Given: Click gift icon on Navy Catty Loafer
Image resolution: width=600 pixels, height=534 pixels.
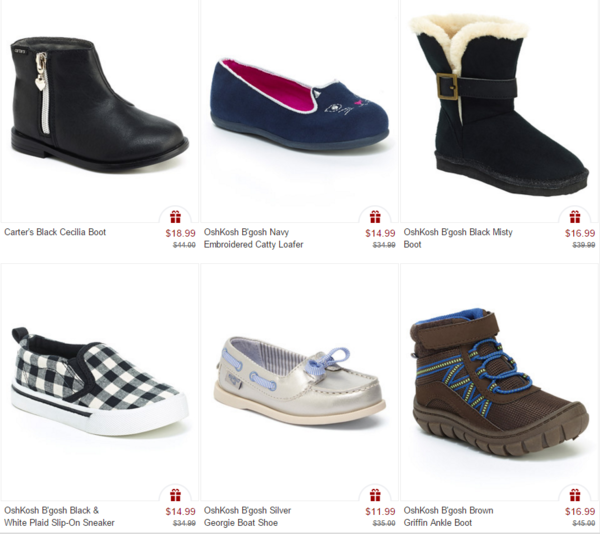Looking at the screenshot, I should (x=375, y=217).
